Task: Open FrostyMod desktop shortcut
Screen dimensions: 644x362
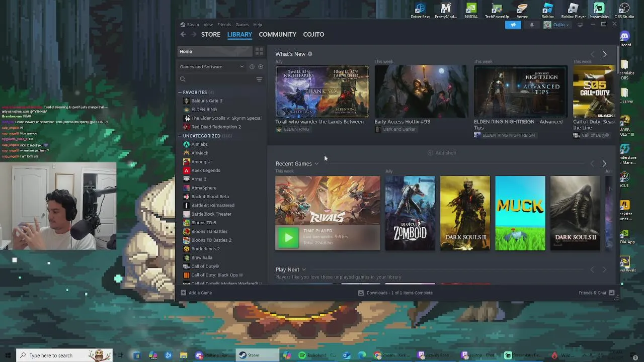Action: click(446, 11)
